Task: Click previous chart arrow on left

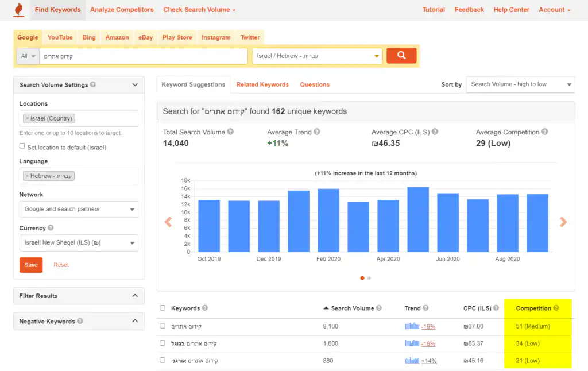Action: pyautogui.click(x=168, y=222)
